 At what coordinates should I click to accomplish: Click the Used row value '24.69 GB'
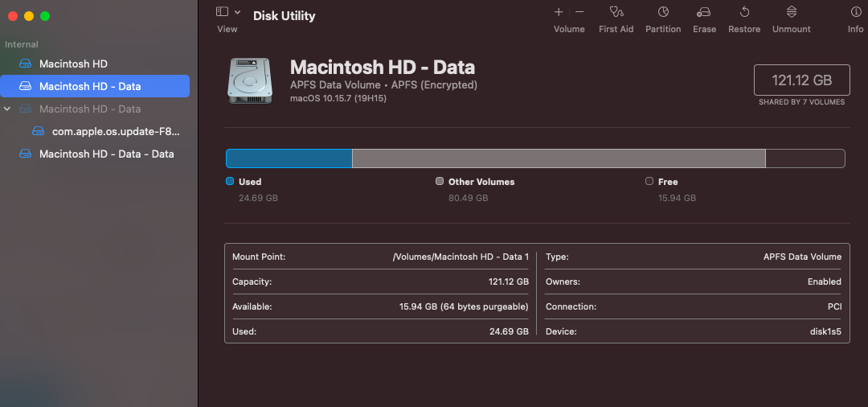tap(510, 331)
